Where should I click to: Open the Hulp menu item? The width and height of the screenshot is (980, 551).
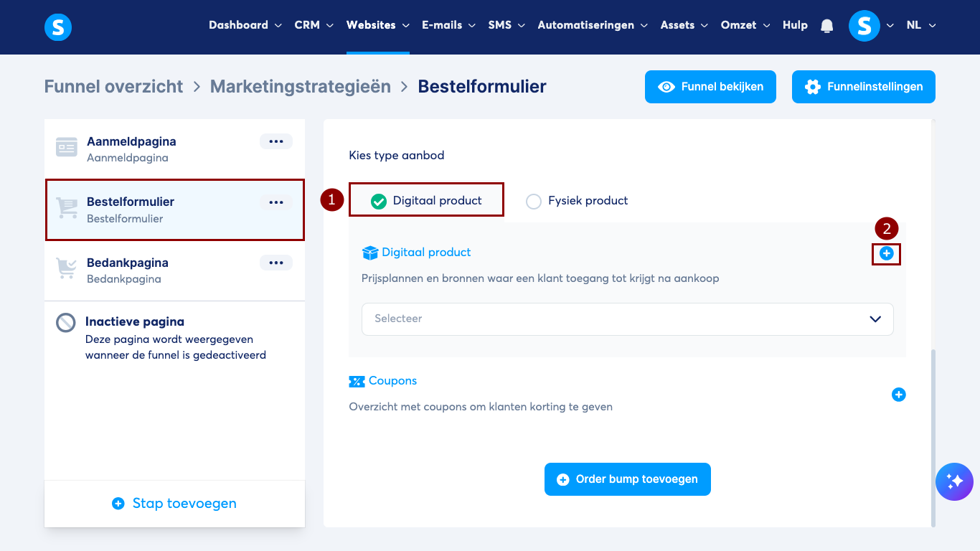coord(795,25)
